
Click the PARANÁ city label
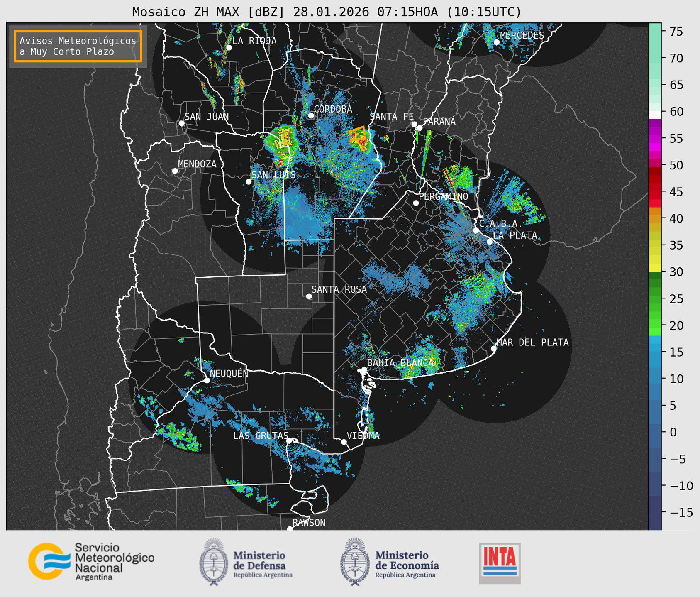[x=439, y=122]
